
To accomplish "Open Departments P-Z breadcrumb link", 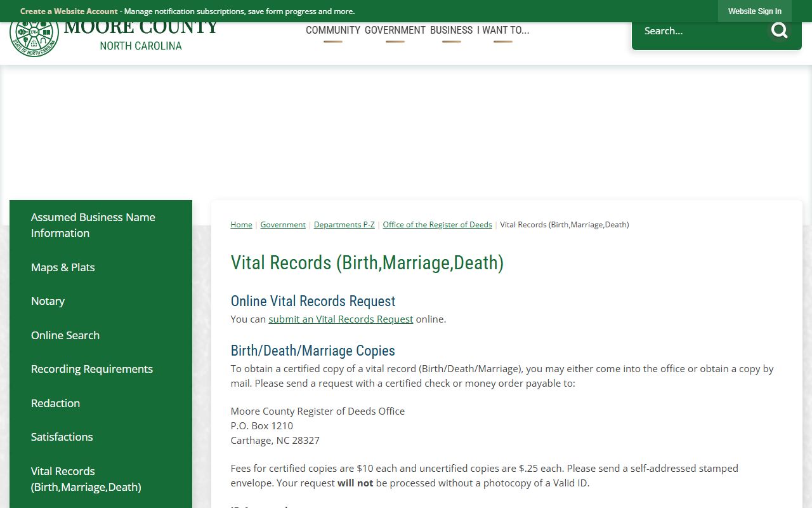I will 344,225.
